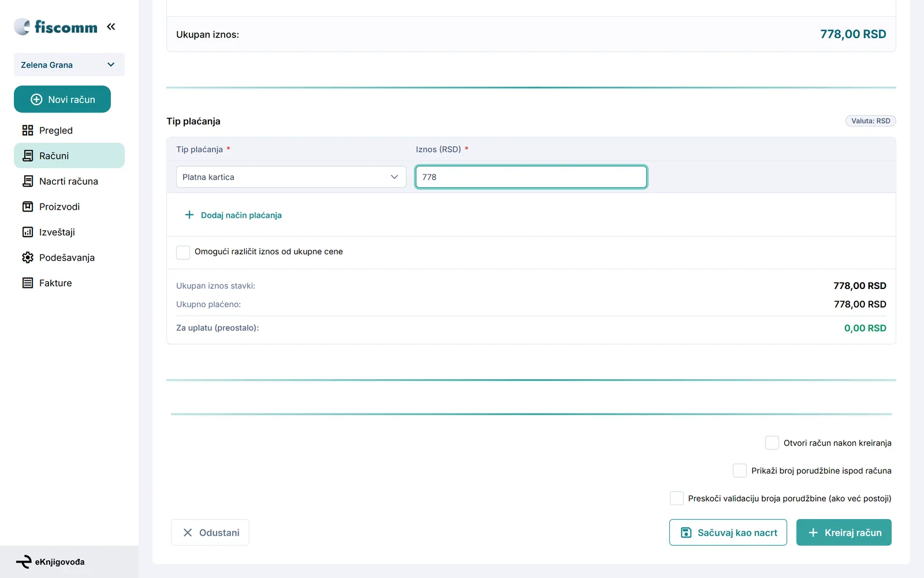Image resolution: width=924 pixels, height=578 pixels.
Task: Click the eKnjigovođa logo icon
Action: point(24,562)
